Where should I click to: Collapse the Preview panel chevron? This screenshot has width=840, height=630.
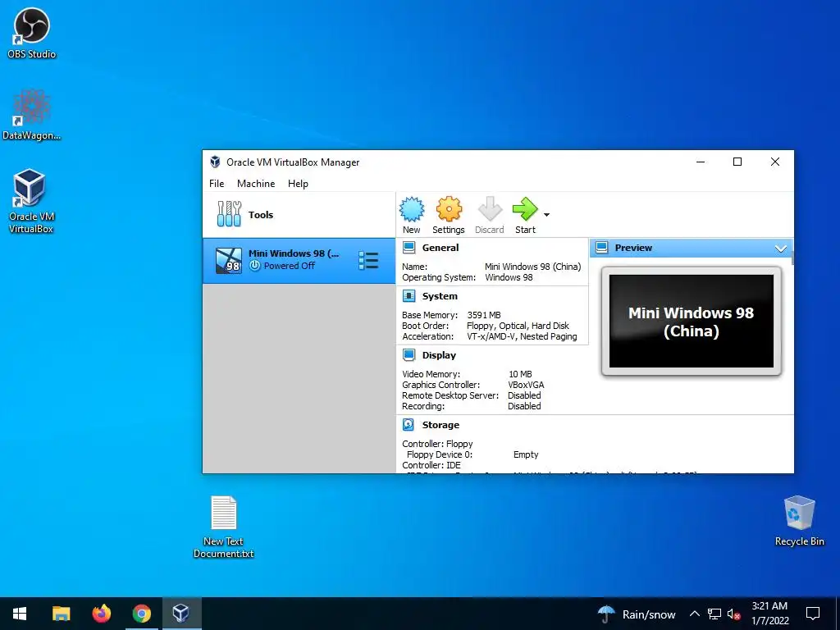[x=781, y=249]
